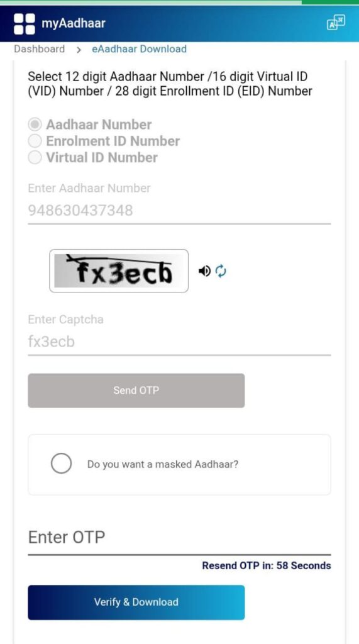The image size is (359, 644).
Task: Click the myAadhaar title text
Action: coord(74,23)
